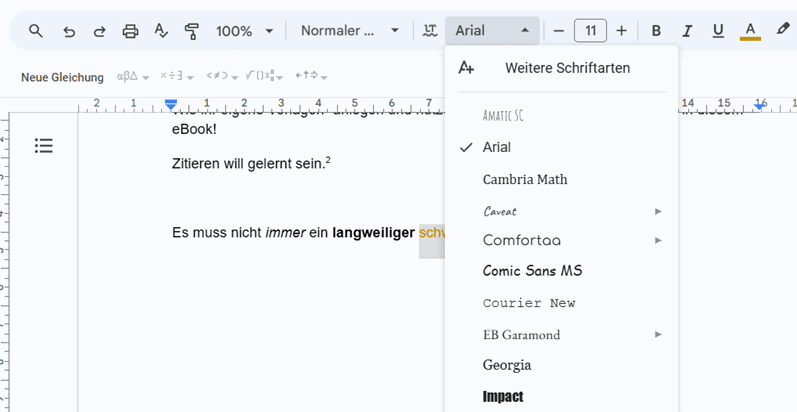Viewport: 797px width, 412px height.
Task: Toggle underline formatting
Action: coord(718,31)
